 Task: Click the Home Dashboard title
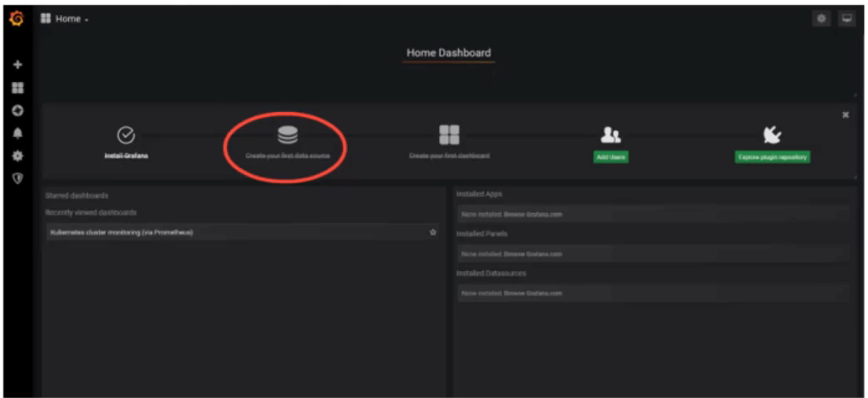(x=448, y=53)
